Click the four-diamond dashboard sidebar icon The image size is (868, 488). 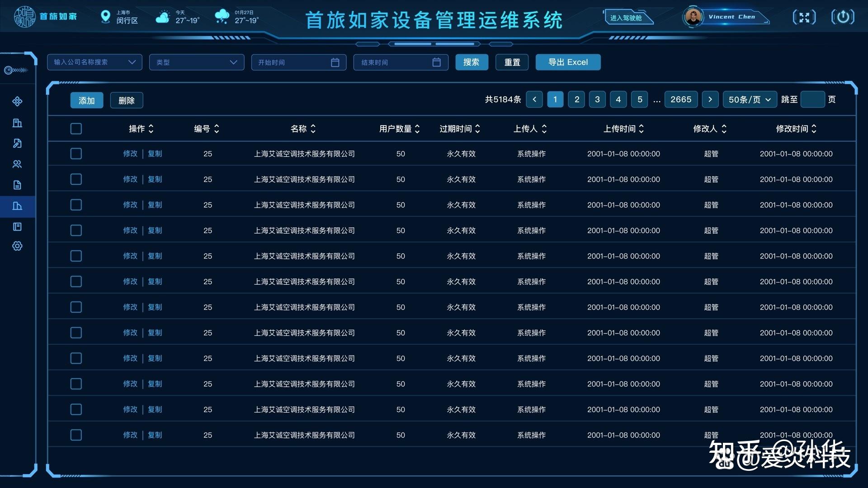click(x=17, y=101)
